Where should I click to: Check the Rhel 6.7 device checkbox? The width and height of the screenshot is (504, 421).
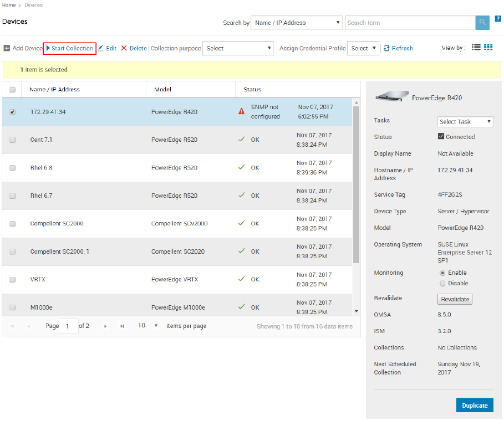[13, 196]
